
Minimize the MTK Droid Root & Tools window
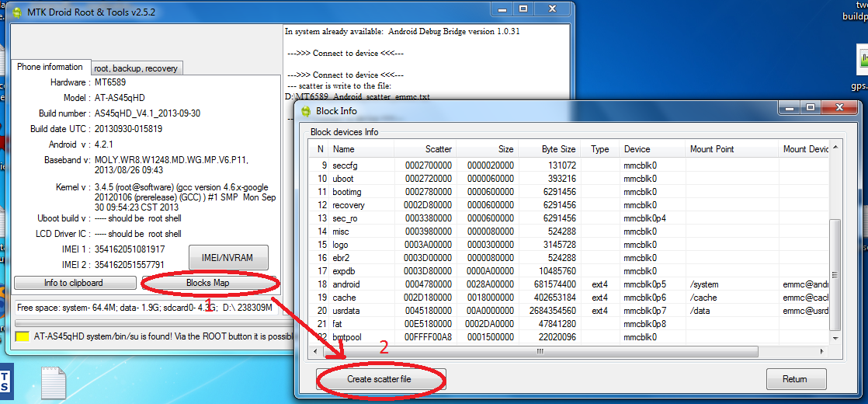500,9
